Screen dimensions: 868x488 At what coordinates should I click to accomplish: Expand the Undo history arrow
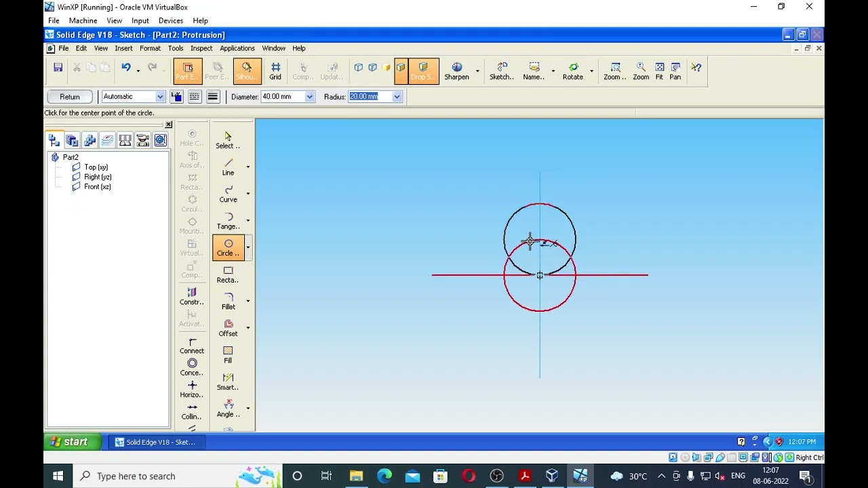tap(138, 70)
